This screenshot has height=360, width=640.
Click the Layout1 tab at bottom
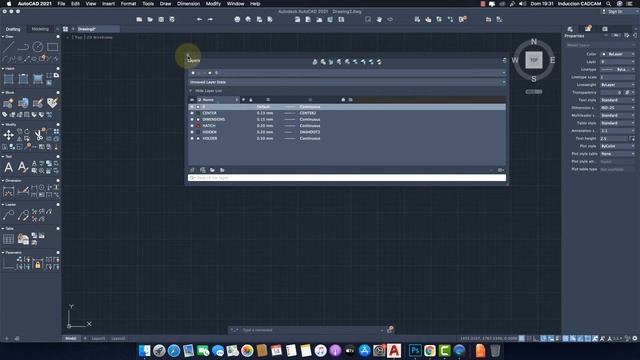(x=98, y=338)
